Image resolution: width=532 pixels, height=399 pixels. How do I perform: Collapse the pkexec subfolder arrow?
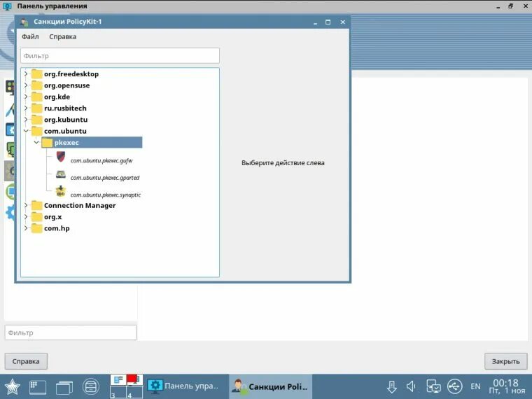(36, 143)
